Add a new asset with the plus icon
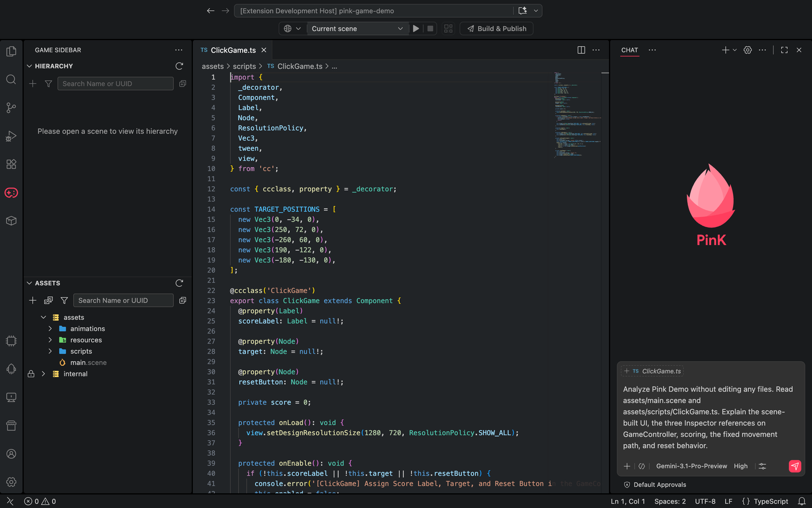Image resolution: width=812 pixels, height=508 pixels. 33,300
